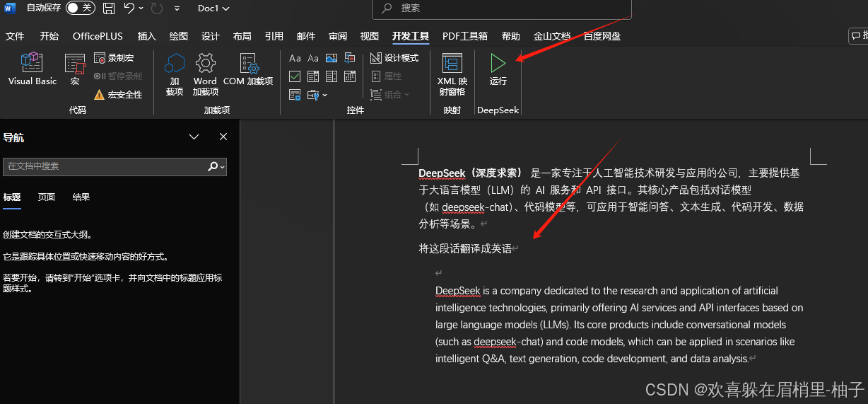
Task: Insert date picker content control
Action: click(x=350, y=76)
